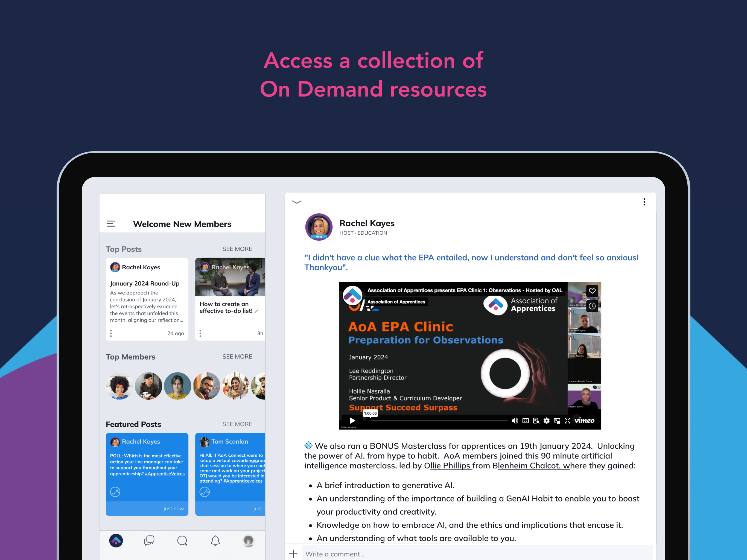
Task: Open the third Top Member in yellow top
Action: tap(177, 386)
